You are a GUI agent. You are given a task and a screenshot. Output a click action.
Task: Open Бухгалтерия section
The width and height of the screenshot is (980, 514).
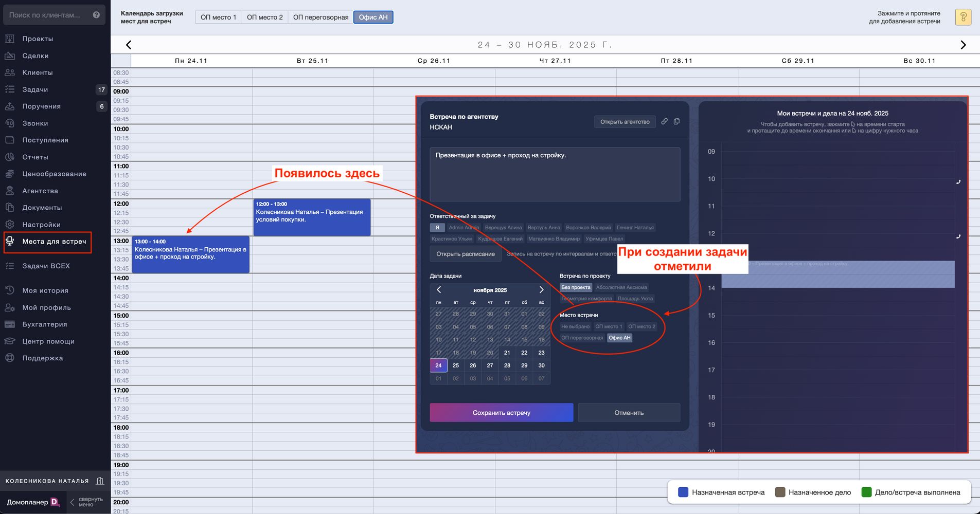coord(44,324)
